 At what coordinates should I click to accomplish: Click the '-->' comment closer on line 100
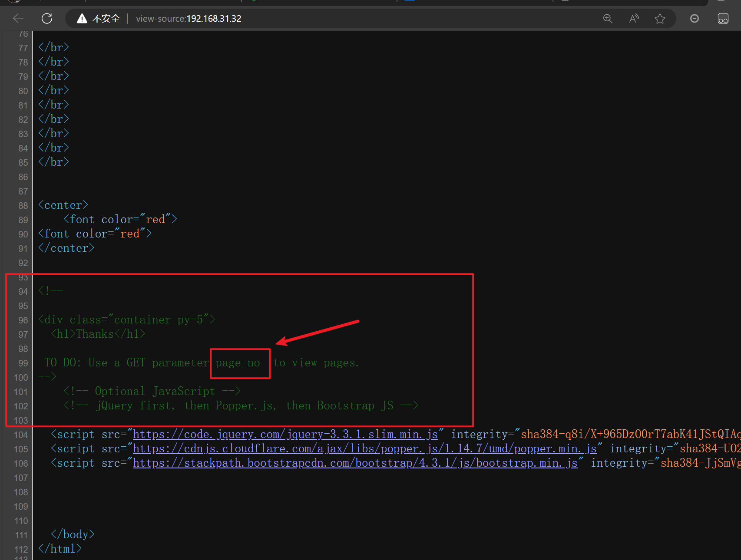tap(47, 377)
